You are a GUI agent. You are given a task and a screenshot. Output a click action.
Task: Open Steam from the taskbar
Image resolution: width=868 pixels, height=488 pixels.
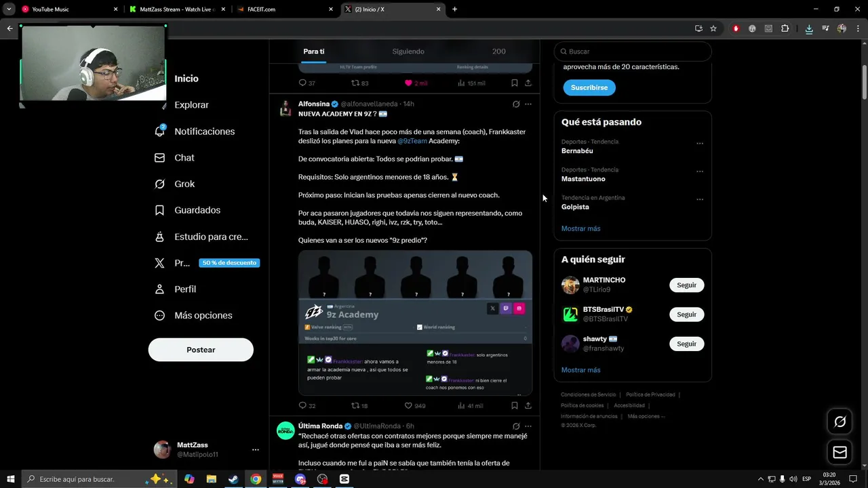tap(233, 479)
